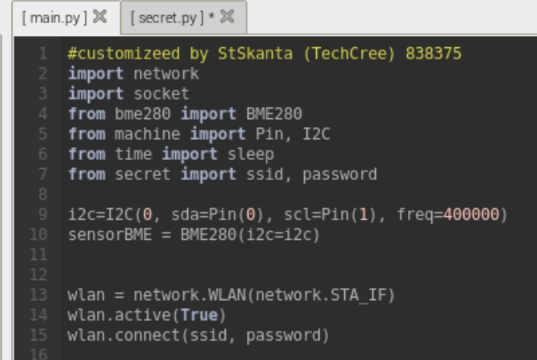Place cursor on BME280 import statement
Screen dimensions: 537x360
point(185,114)
